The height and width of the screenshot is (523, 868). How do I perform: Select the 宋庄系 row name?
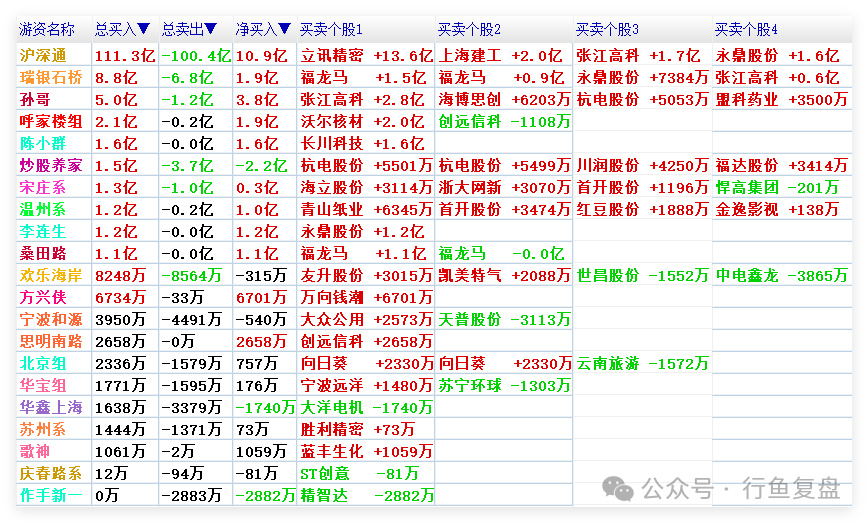[x=43, y=188]
